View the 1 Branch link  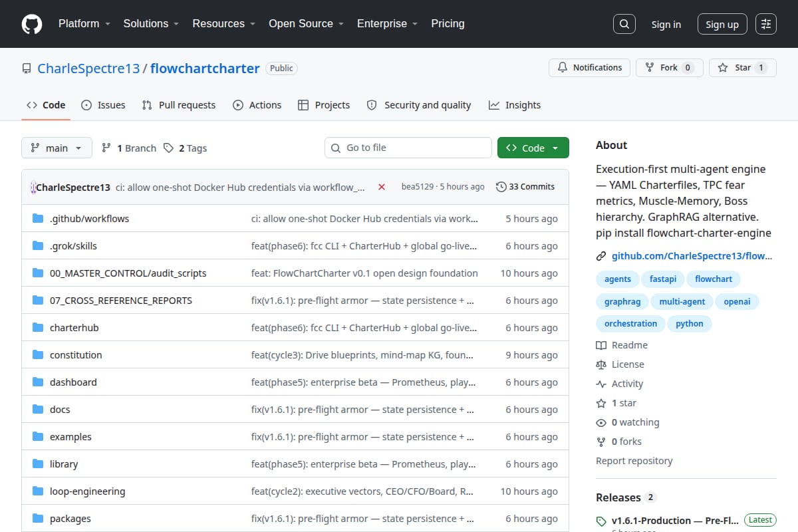[129, 148]
